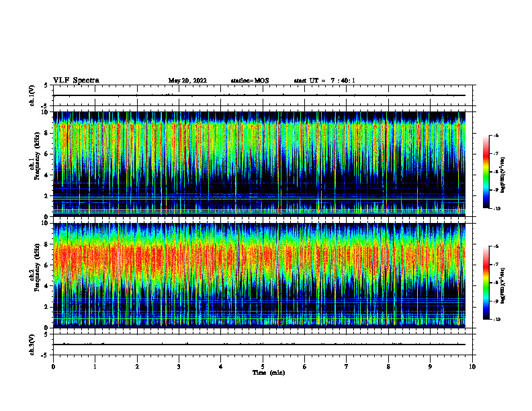Click time-axis tick label "9"
Screen dimensions: 532x411
pos(430,367)
